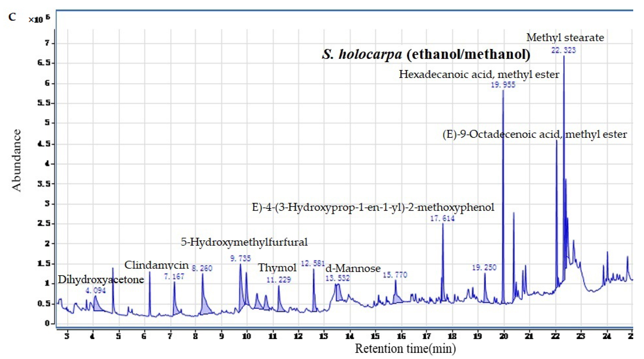The height and width of the screenshot is (359, 644).
Task: Click the 5-Hydroxymethylfurfural label
Action: (x=244, y=242)
